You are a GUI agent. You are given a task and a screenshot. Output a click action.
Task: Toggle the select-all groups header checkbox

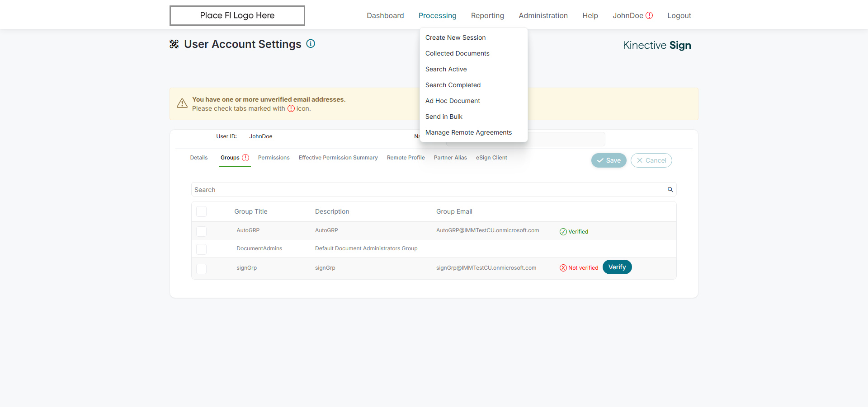pos(202,211)
